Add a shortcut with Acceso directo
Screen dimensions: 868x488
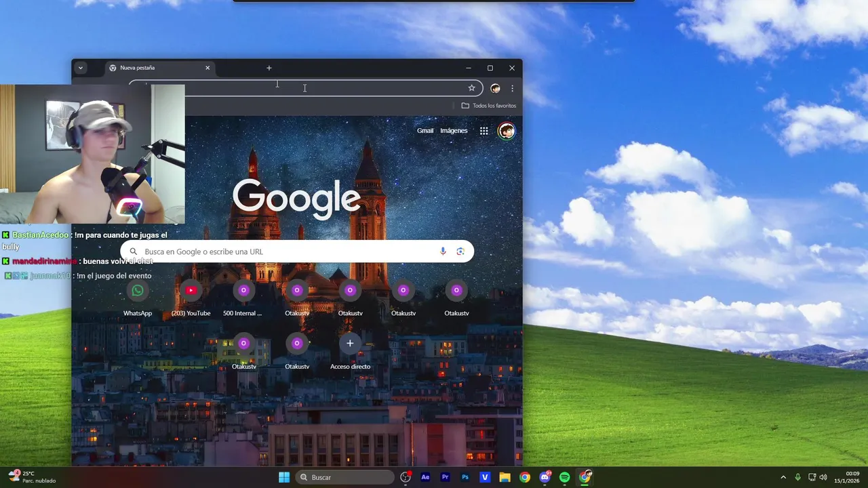350,352
